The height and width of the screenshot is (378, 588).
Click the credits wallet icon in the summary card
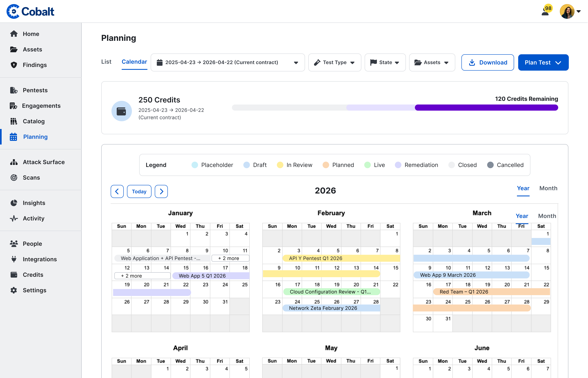coord(121,111)
